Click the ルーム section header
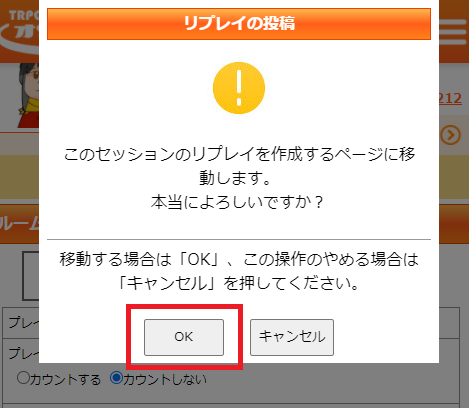Image resolution: width=469 pixels, height=408 pixels. click(19, 224)
